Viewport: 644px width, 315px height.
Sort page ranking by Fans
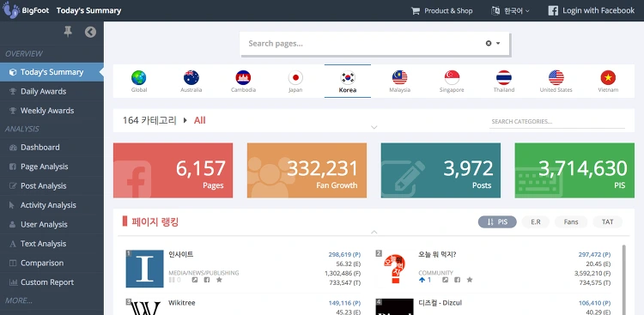(571, 222)
